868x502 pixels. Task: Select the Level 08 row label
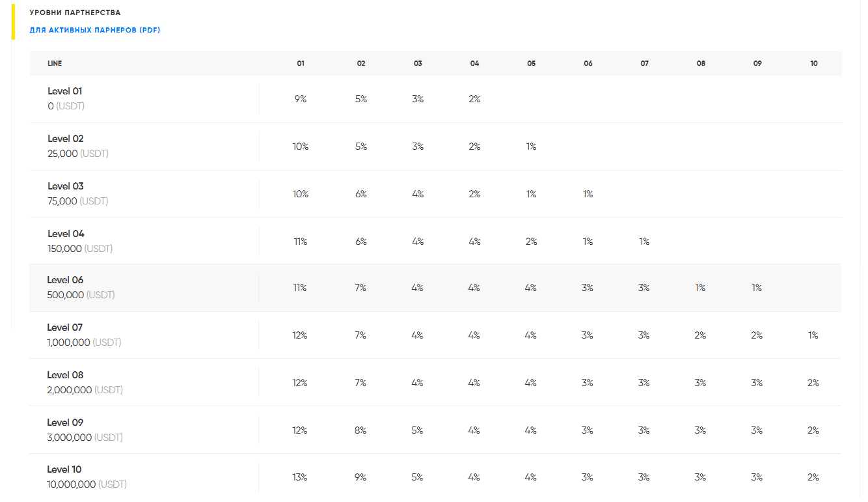coord(65,375)
